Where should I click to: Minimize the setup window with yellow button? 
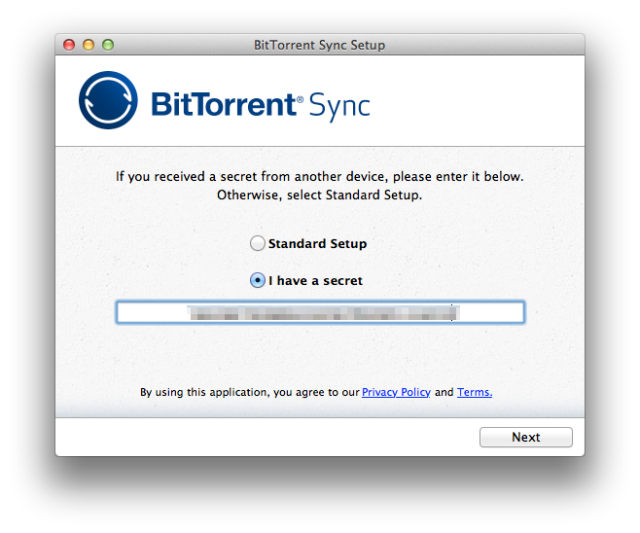pyautogui.click(x=89, y=44)
